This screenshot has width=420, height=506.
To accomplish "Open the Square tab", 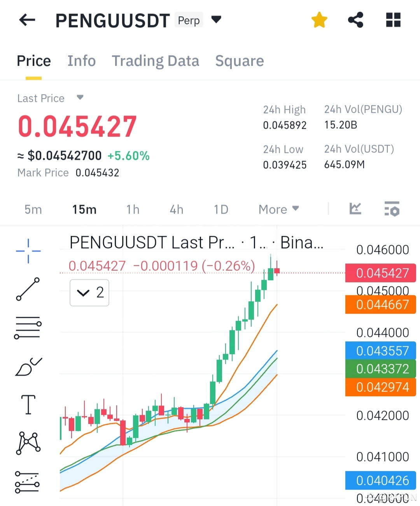I will click(x=240, y=61).
